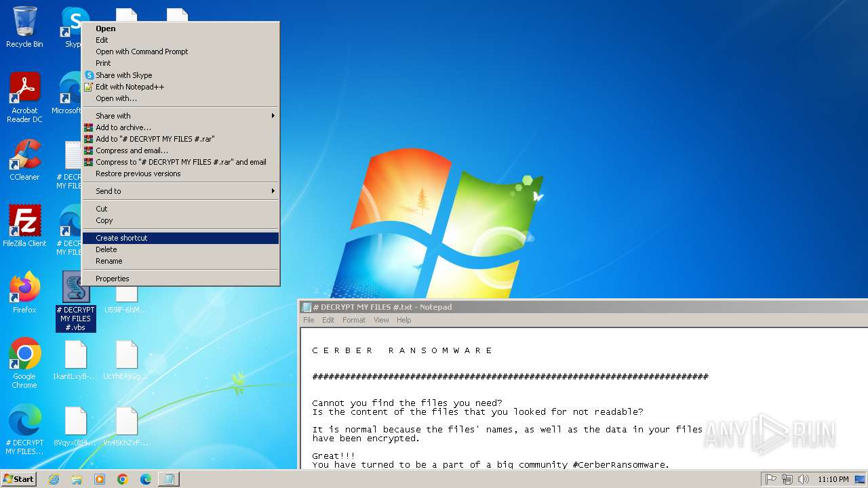Choose Open in the context menu

180,28
